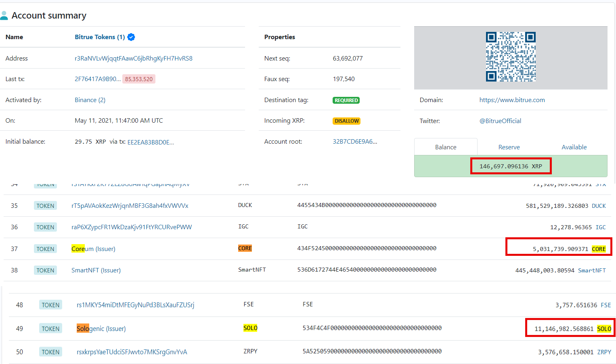Switch to the Reserve tab
This screenshot has height=364, width=616.
point(509,147)
